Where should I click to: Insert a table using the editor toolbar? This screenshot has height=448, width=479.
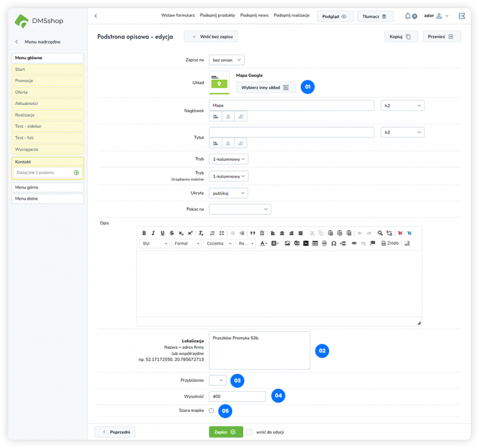[x=315, y=244]
